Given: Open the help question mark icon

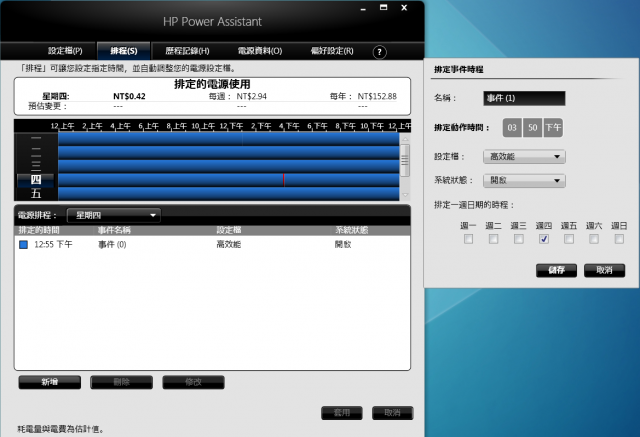Looking at the screenshot, I should [x=380, y=52].
